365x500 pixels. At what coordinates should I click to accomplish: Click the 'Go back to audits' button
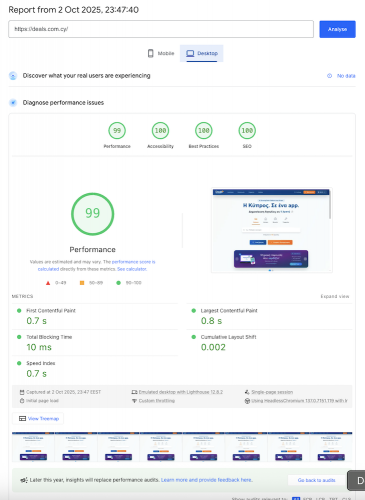(x=317, y=480)
